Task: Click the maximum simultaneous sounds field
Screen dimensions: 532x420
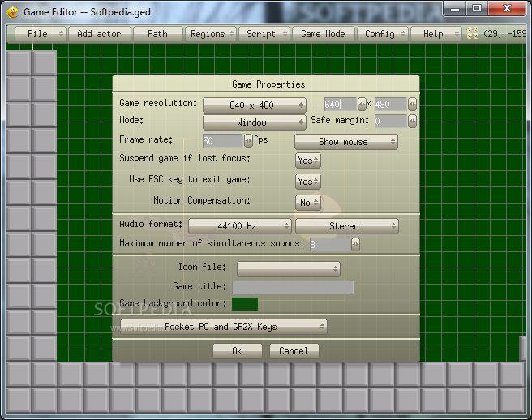Action: coord(330,244)
